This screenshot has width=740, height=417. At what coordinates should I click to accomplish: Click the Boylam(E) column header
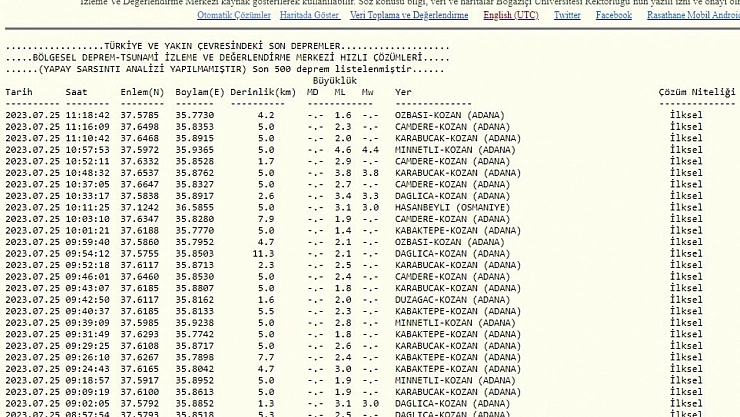coord(200,92)
